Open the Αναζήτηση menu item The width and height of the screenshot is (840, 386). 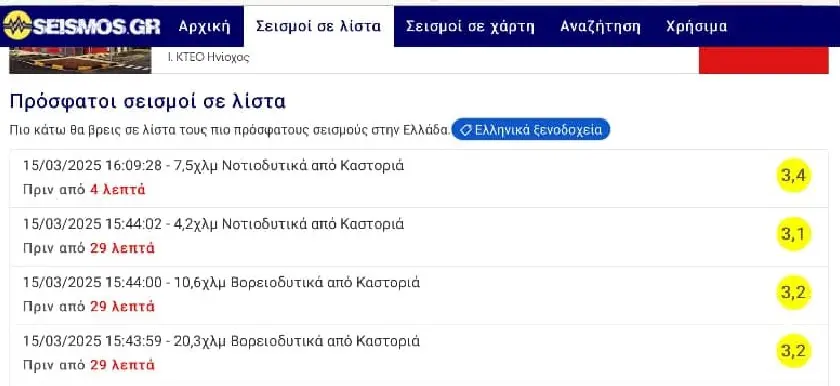pos(600,26)
